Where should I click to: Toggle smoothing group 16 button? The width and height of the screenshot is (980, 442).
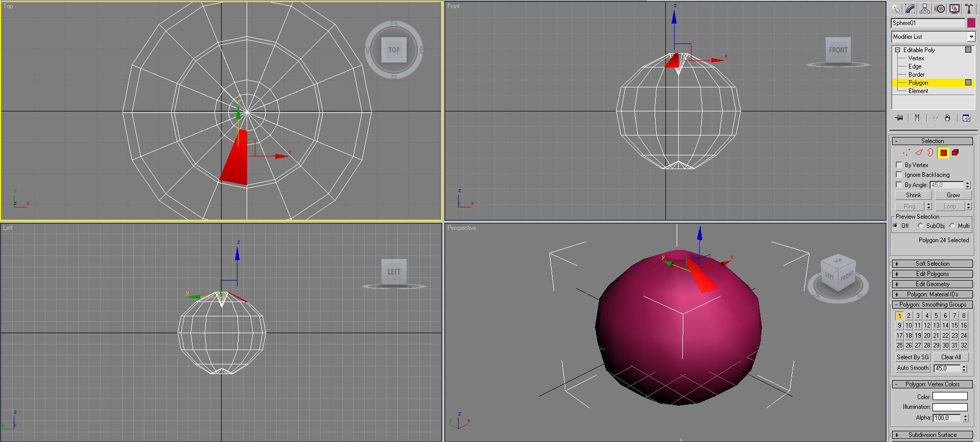[964, 325]
